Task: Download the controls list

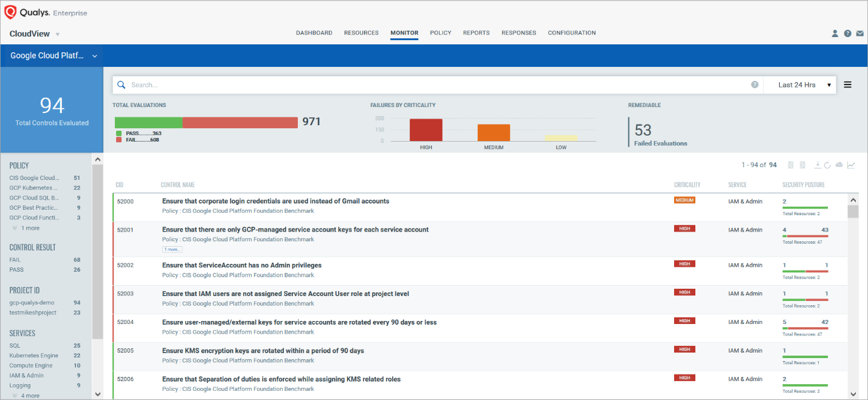Action: click(x=818, y=165)
